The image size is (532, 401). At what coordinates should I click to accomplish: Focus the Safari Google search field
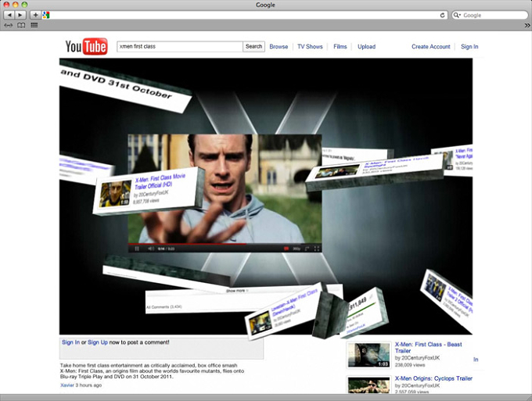point(490,16)
